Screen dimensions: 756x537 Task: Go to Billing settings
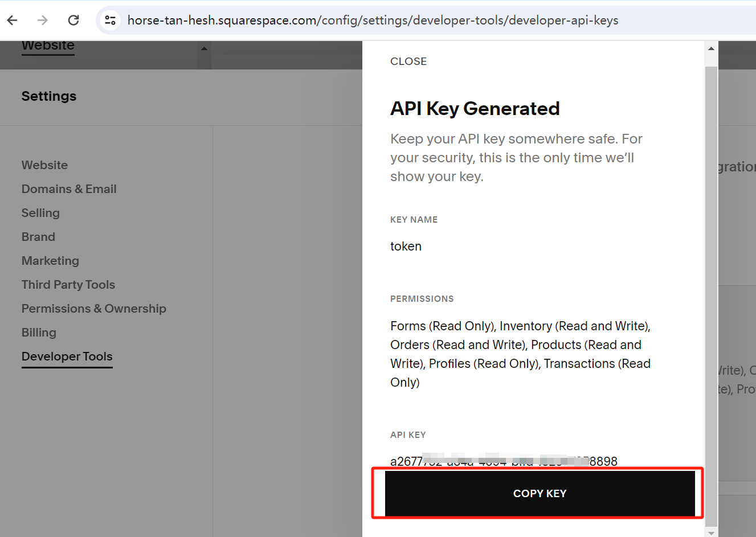click(38, 332)
